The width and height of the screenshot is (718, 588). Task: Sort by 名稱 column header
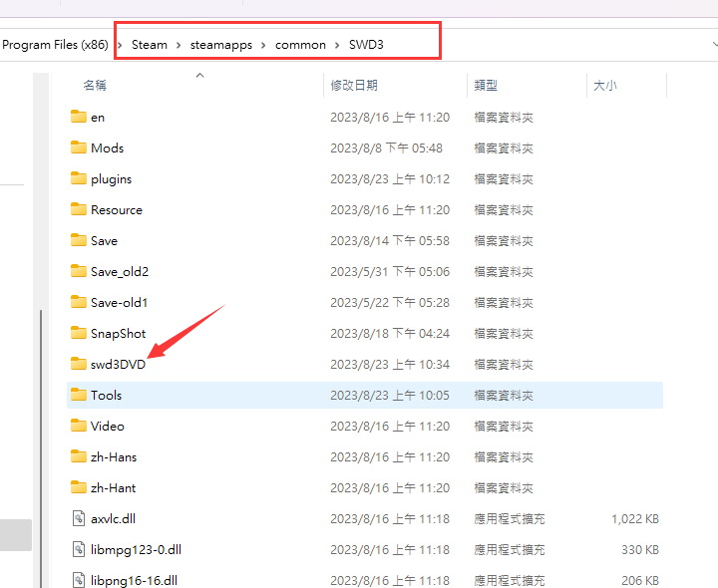click(x=95, y=85)
